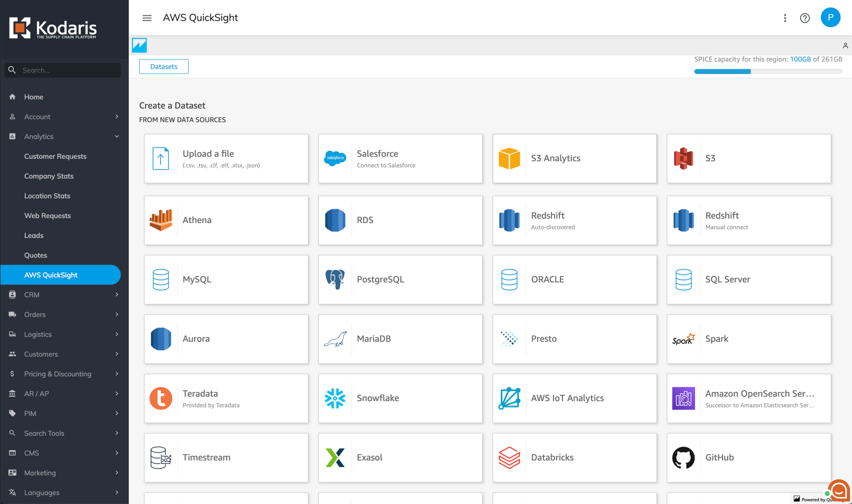Click the Upload a file icon

160,159
